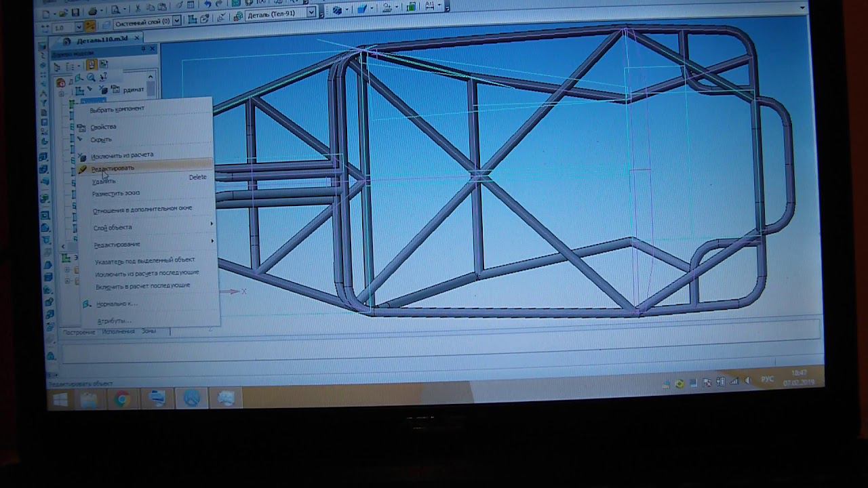Image resolution: width=868 pixels, height=488 pixels.
Task: Select Исключить из расчета последующие
Action: pos(147,273)
